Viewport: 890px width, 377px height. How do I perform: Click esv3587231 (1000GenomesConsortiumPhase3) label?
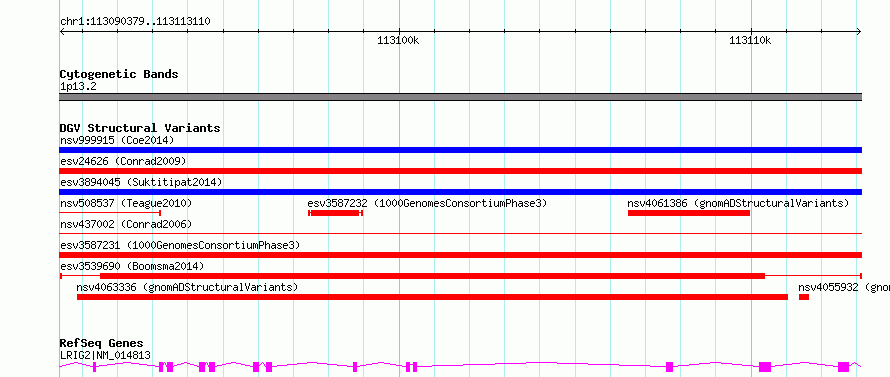(x=179, y=245)
